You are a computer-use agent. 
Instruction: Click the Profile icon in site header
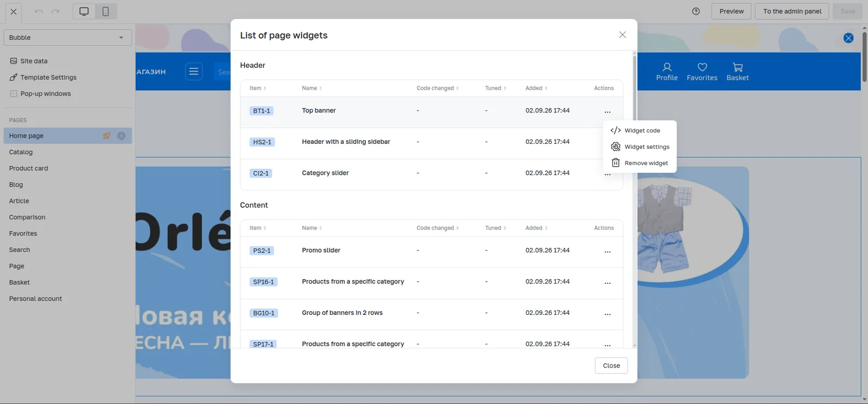[x=667, y=67]
